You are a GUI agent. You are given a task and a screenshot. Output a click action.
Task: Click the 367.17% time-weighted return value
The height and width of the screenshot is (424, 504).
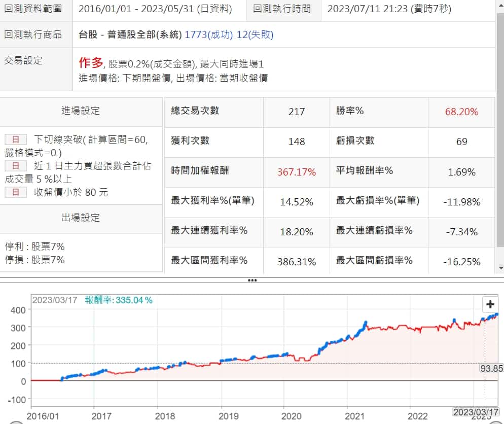tap(296, 172)
